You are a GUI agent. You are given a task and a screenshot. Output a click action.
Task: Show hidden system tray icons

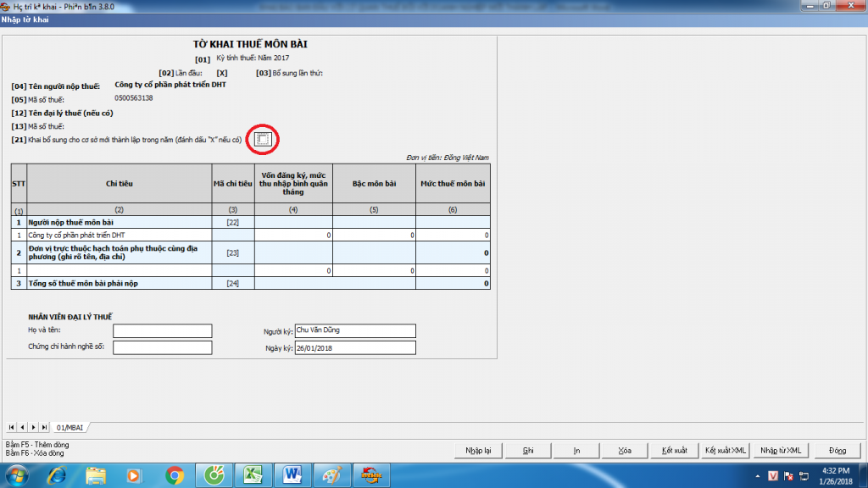[755, 475]
